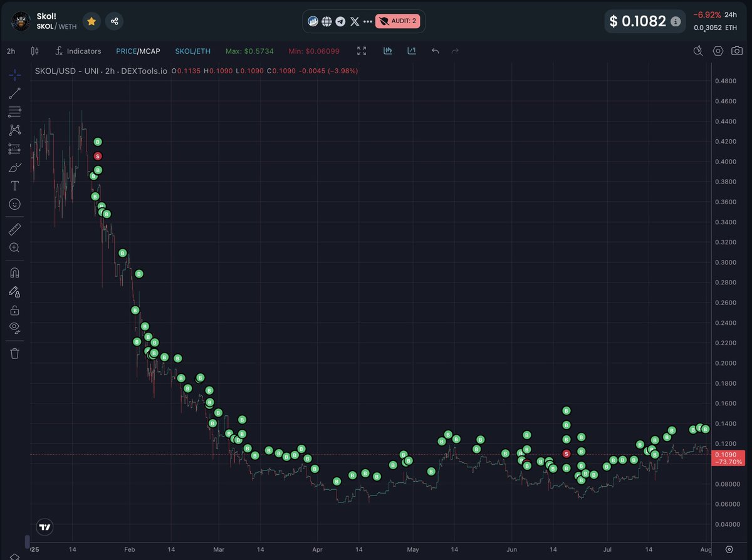The height and width of the screenshot is (560, 752).
Task: Toggle hide all drawings eye icon
Action: pyautogui.click(x=14, y=328)
